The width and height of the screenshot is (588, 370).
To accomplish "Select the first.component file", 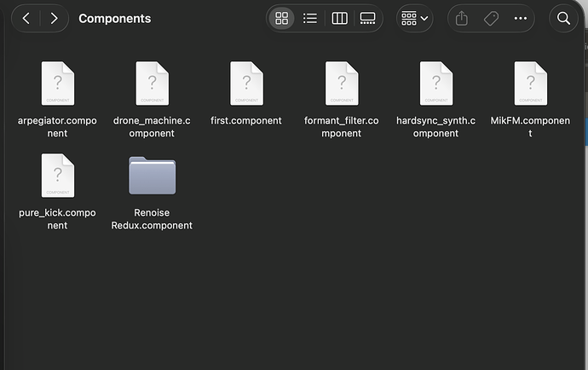I will [246, 84].
